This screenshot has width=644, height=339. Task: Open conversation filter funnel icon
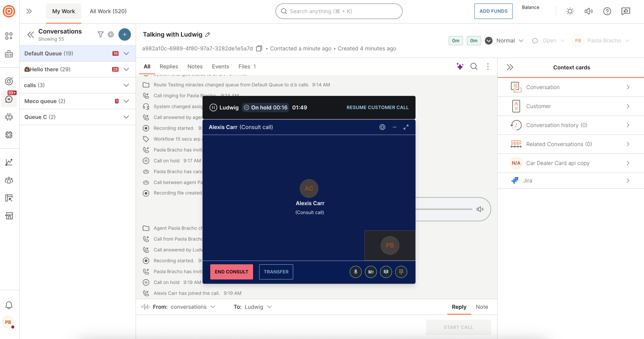100,35
